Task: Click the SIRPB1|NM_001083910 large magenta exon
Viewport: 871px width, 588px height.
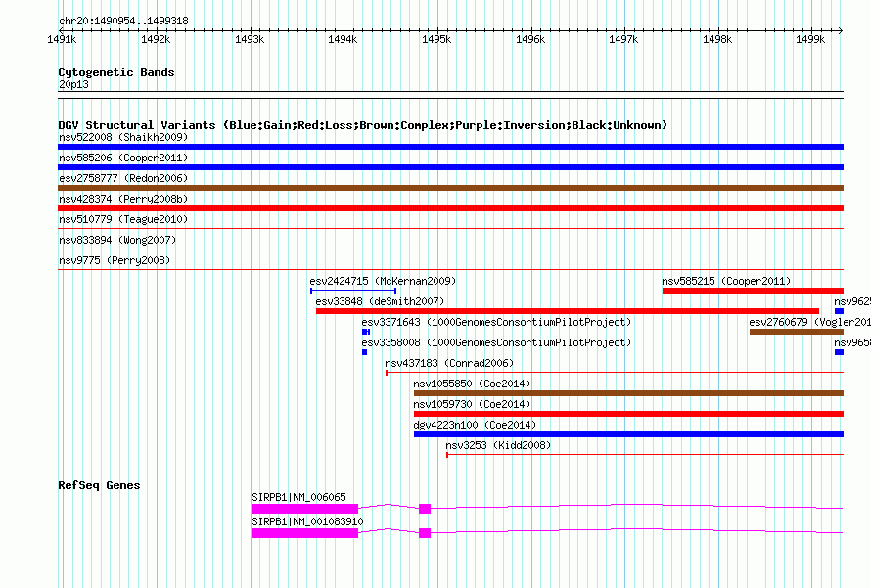Action: (x=305, y=533)
